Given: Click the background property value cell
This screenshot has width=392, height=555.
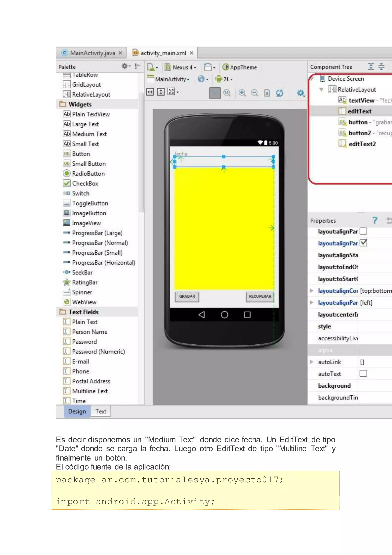Looking at the screenshot, I should 375,386.
